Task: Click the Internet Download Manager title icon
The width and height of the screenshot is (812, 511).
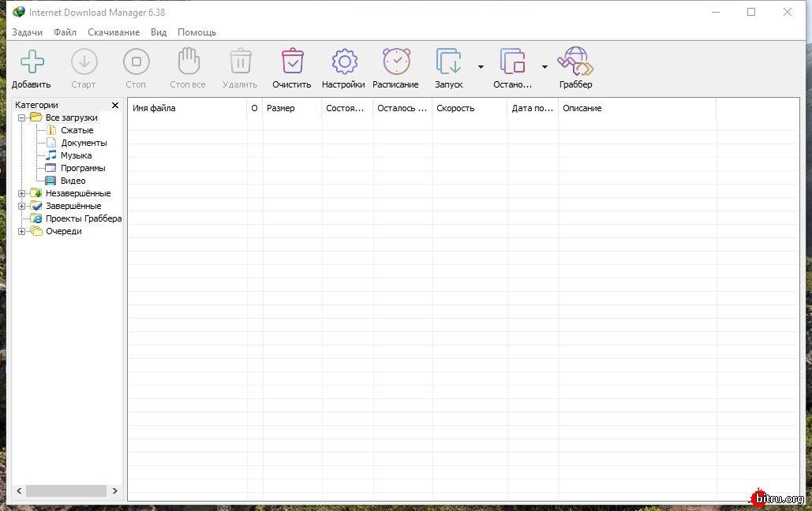Action: 19,12
